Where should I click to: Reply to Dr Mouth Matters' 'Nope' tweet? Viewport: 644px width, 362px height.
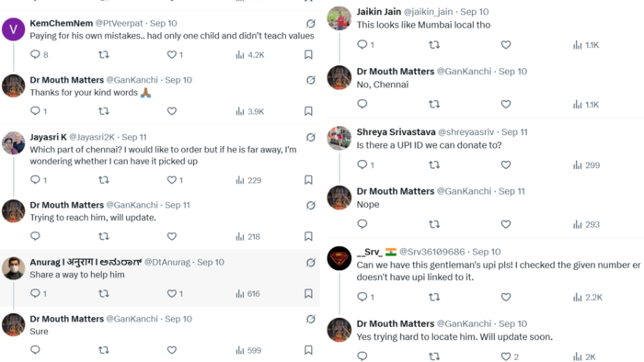tap(362, 224)
